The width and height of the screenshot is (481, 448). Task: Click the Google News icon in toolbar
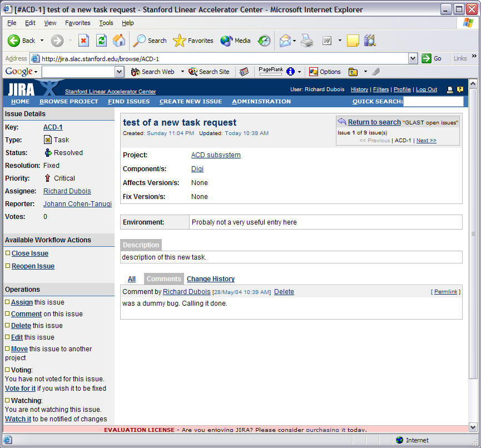click(244, 72)
